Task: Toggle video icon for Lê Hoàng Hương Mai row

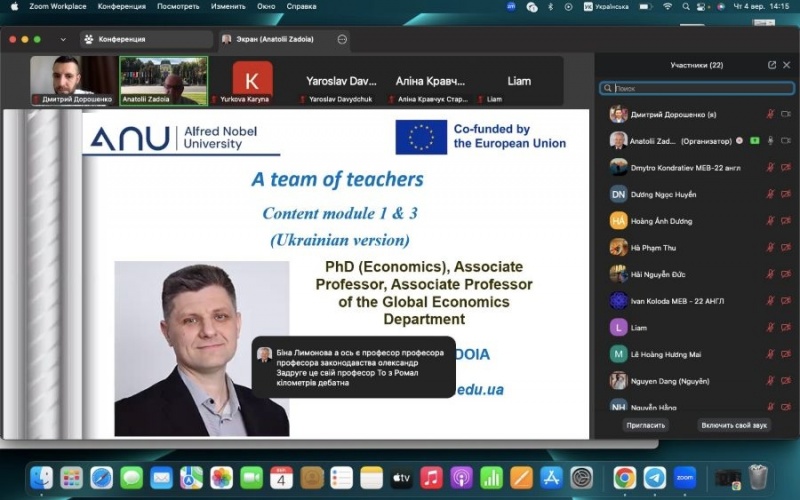Action: pos(786,354)
